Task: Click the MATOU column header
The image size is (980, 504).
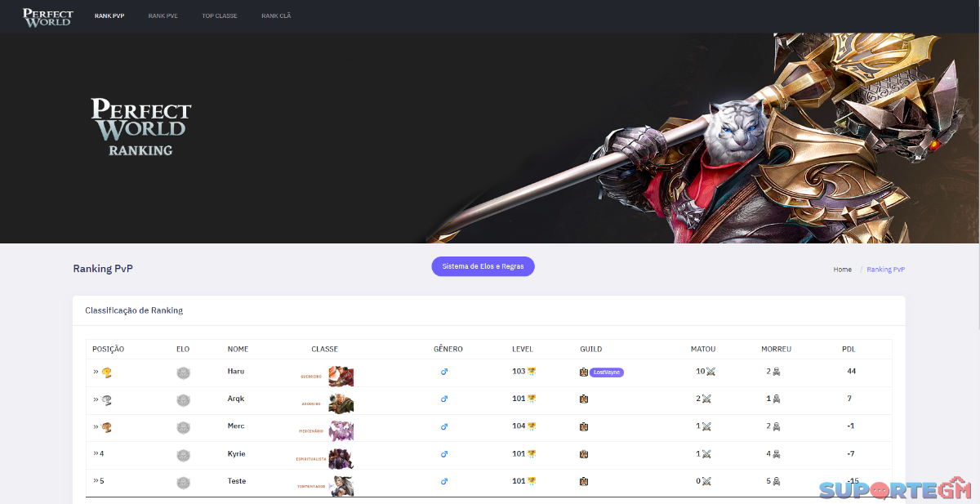Action: click(703, 349)
